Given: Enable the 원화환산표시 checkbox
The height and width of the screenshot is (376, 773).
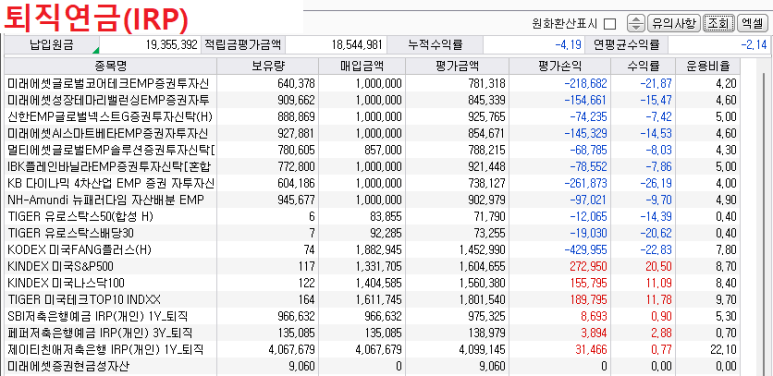Looking at the screenshot, I should (x=610, y=23).
